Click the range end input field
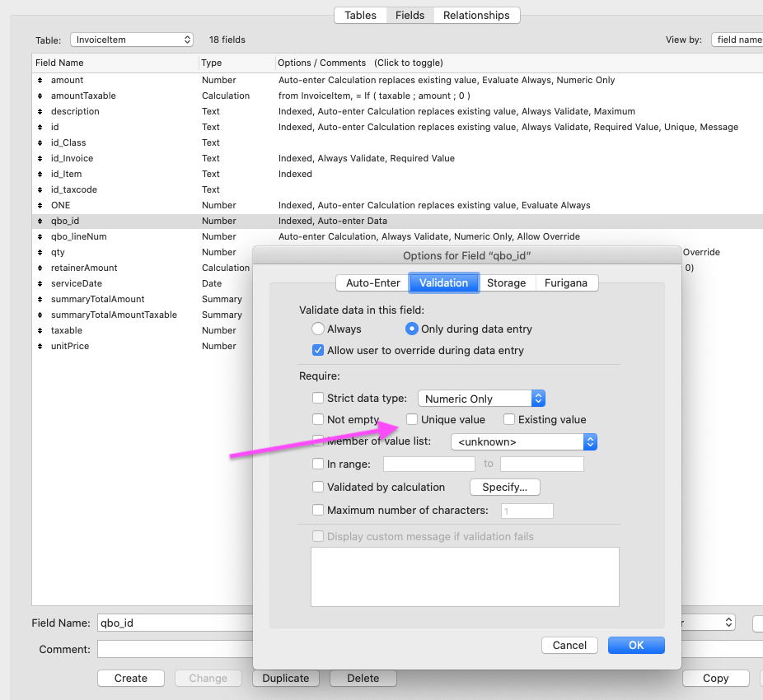 (542, 464)
